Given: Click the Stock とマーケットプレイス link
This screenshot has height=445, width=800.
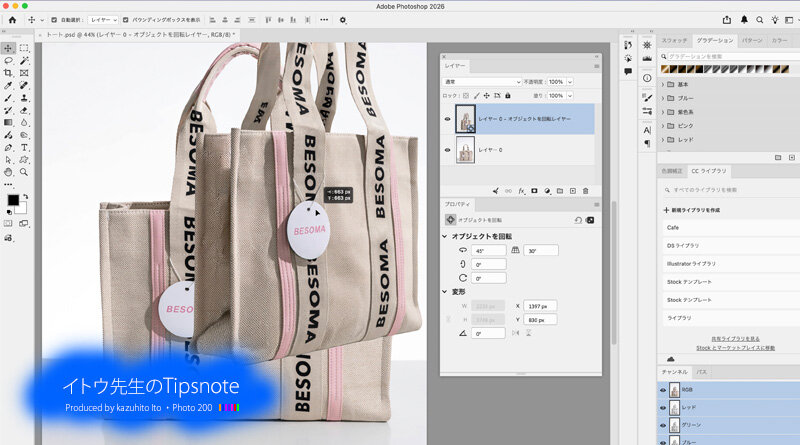Looking at the screenshot, I should (x=735, y=348).
